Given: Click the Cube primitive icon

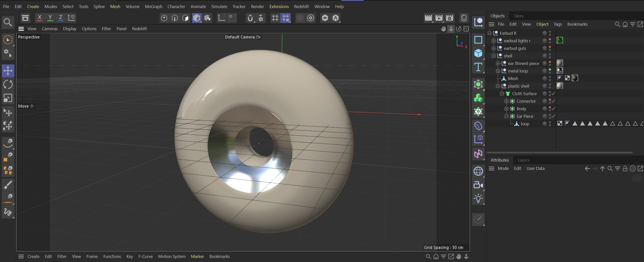Looking at the screenshot, I should click(x=478, y=53).
